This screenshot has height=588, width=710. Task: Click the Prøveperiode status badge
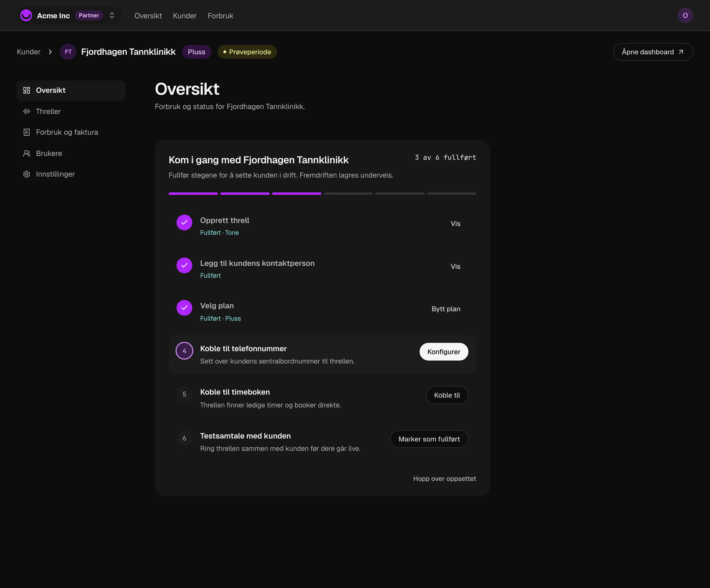(x=247, y=52)
